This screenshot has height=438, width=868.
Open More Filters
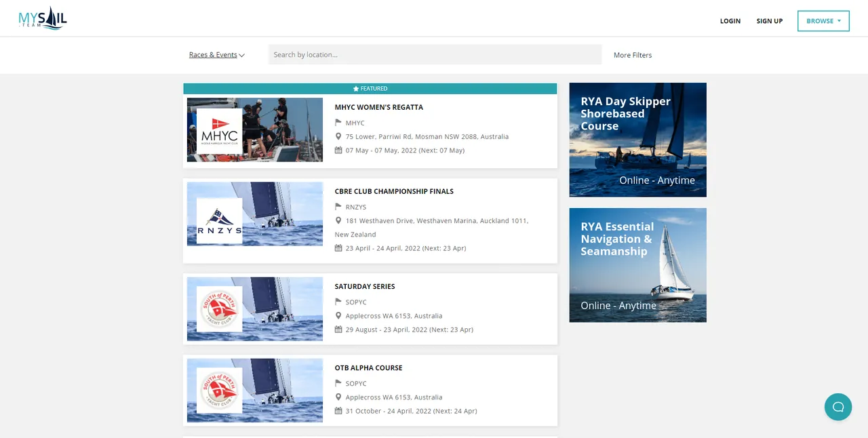(633, 55)
